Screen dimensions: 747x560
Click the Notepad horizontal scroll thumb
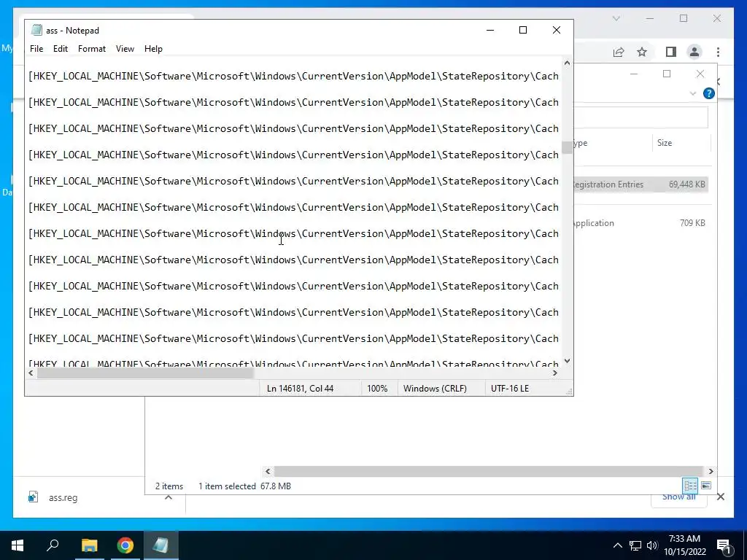(x=145, y=373)
